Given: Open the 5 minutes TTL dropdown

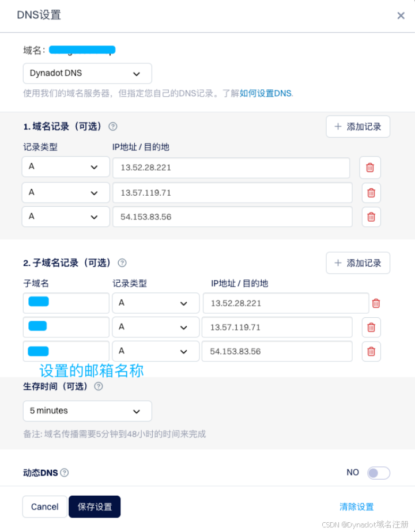Looking at the screenshot, I should (x=87, y=411).
